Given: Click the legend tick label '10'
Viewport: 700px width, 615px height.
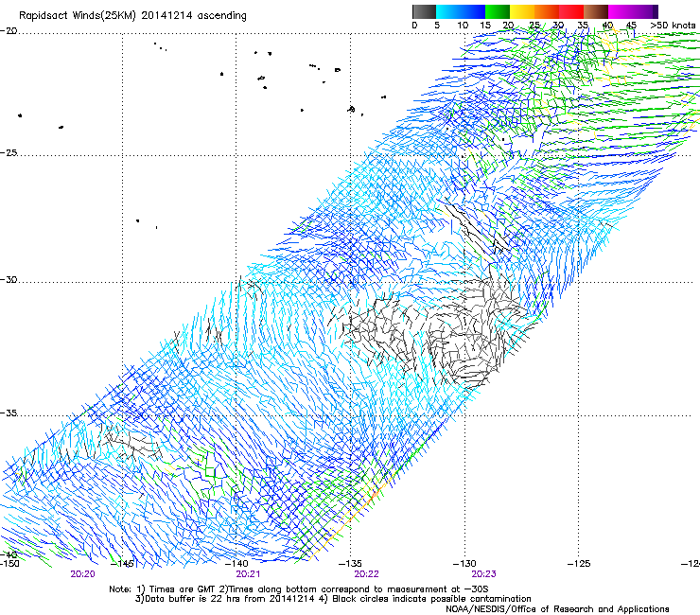Looking at the screenshot, I should pyautogui.click(x=463, y=26).
